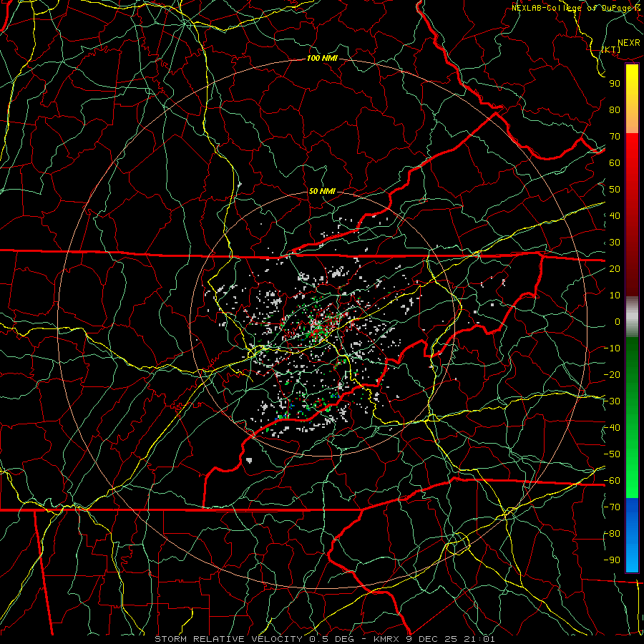The height and width of the screenshot is (644, 644).
Task: Click the NEXLAB-College of DuPage credit text
Action: pyautogui.click(x=571, y=8)
